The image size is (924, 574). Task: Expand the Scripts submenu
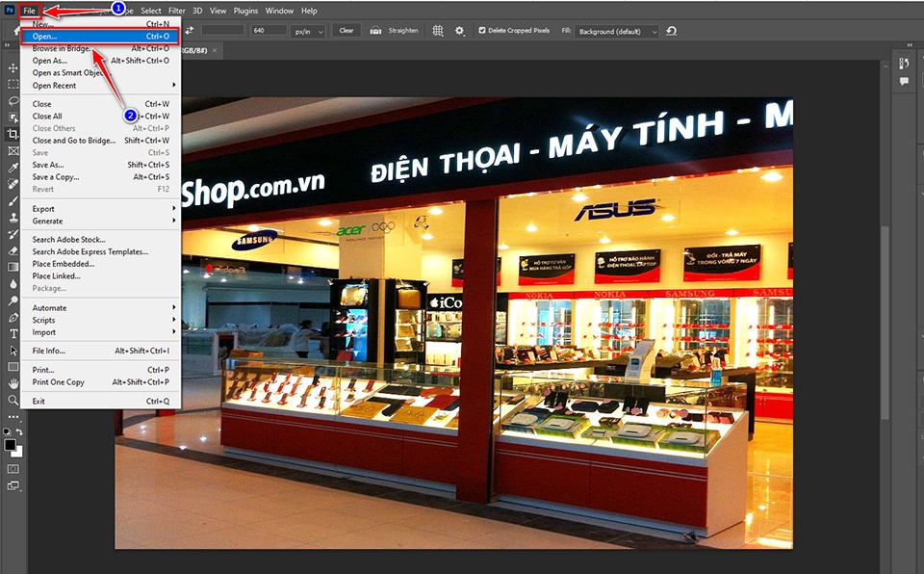[x=101, y=321]
